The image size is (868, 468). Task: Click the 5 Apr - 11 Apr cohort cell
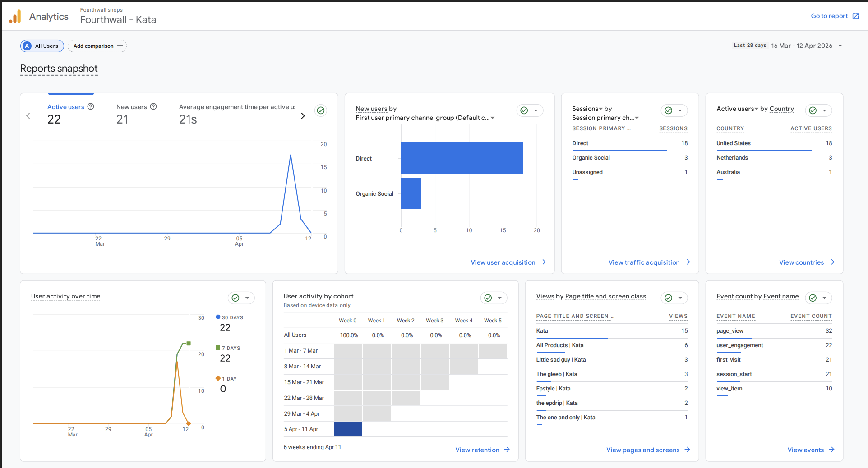click(x=348, y=429)
